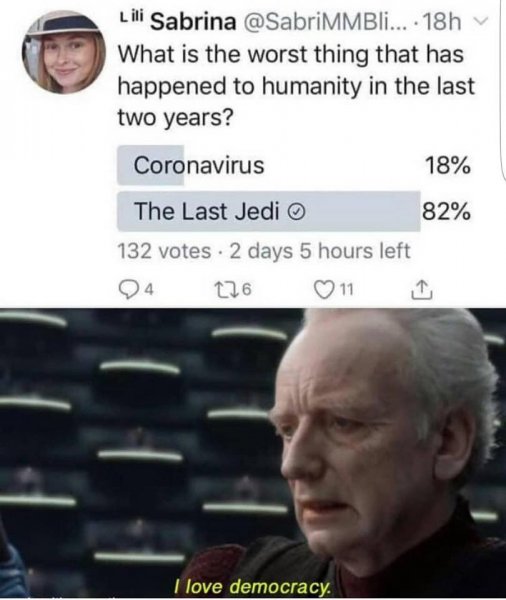
Task: Click the 18% result bar
Action: pyautogui.click(x=151, y=166)
